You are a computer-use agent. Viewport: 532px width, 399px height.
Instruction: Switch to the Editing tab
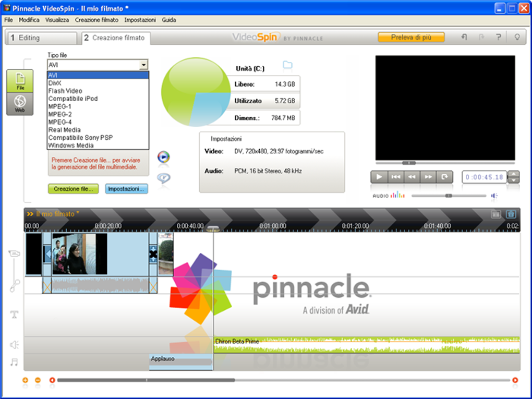[x=41, y=38]
